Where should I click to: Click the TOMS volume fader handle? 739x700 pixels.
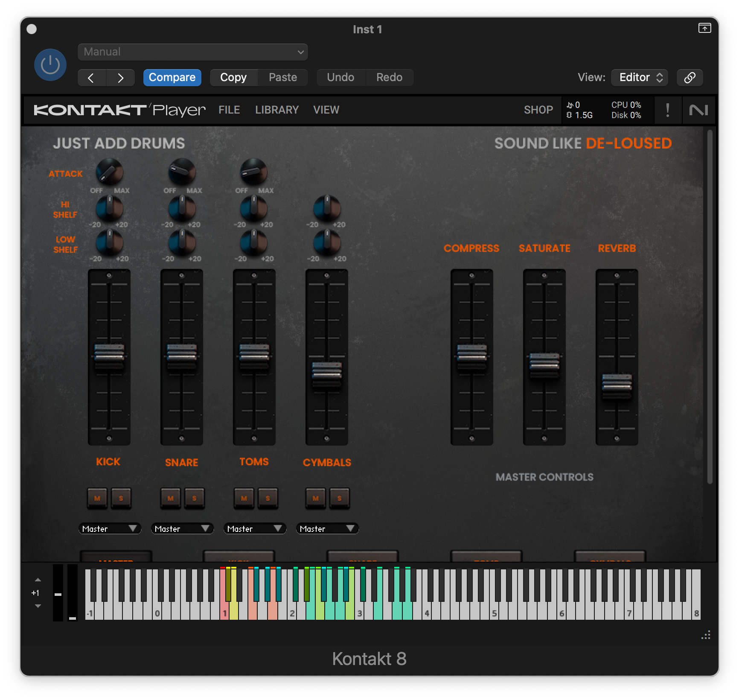[254, 356]
